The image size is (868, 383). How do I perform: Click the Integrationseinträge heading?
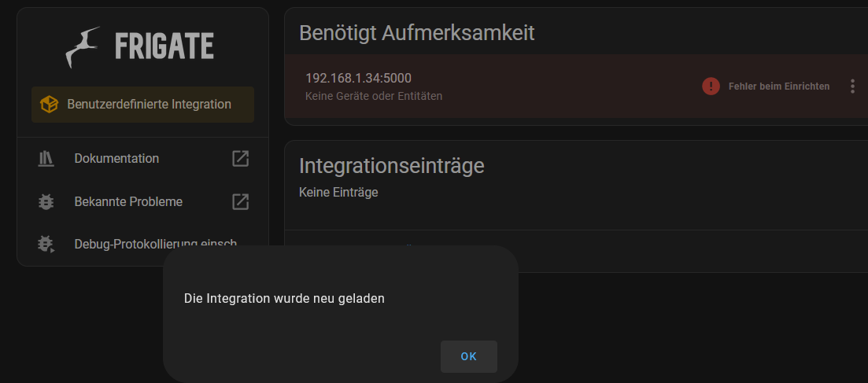pyautogui.click(x=391, y=166)
